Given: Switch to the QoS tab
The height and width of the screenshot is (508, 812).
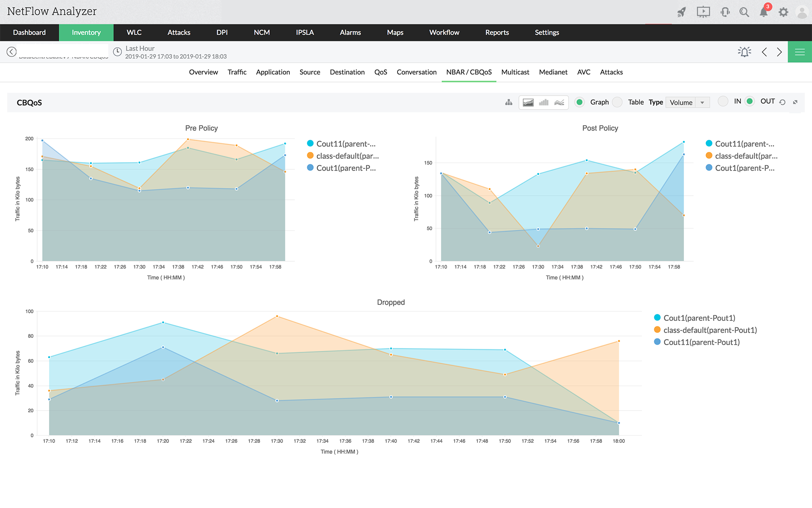Looking at the screenshot, I should 380,72.
